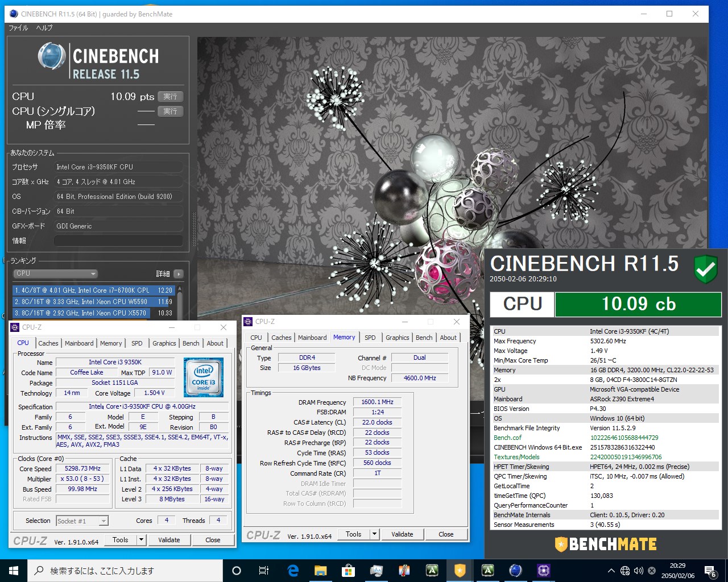Click the Cinebench title bar app icon

tap(14, 14)
